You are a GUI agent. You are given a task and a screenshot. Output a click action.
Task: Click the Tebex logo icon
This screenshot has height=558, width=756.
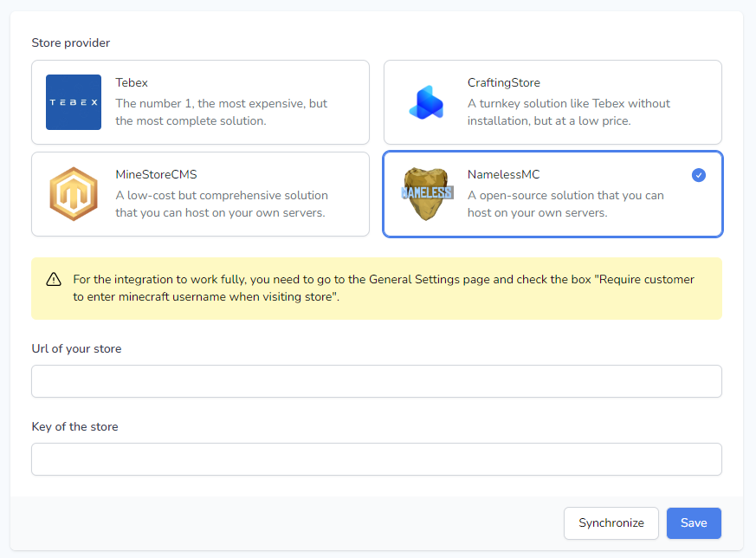(x=74, y=101)
